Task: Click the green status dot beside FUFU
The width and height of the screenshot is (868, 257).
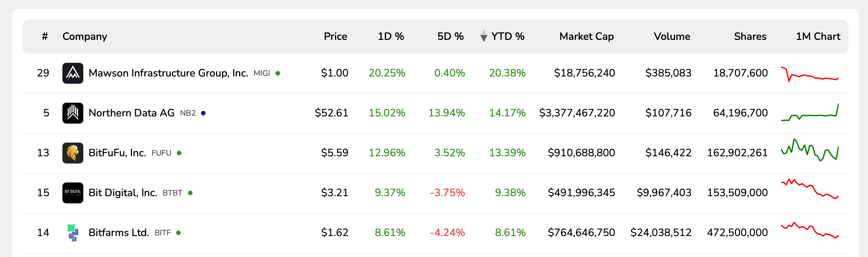Action: pyautogui.click(x=179, y=153)
